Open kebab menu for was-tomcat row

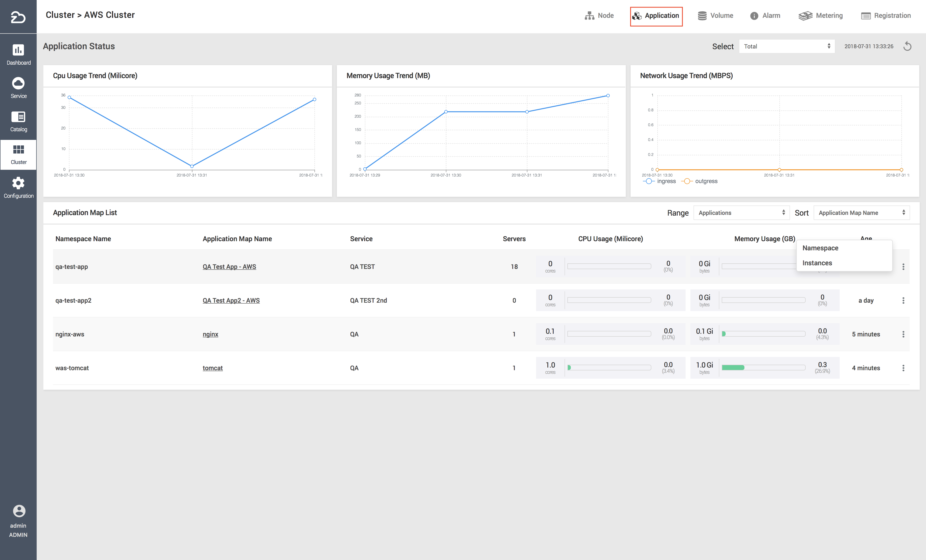[x=903, y=368]
